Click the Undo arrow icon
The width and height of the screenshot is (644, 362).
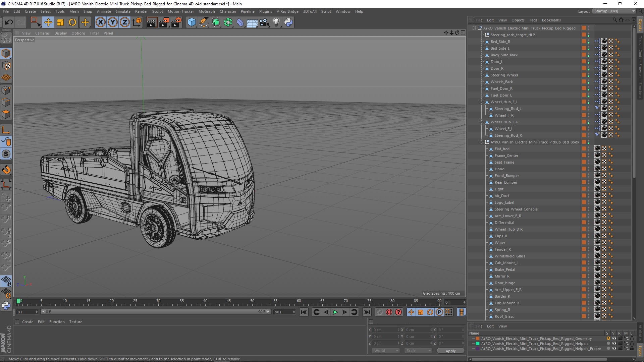pos(9,22)
